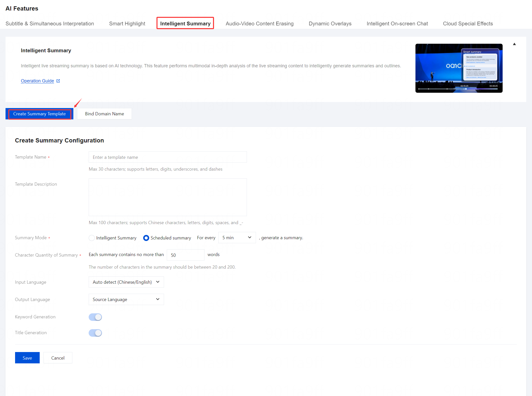
Task: Click the external link icon beside Operation Guide
Action: click(58, 81)
